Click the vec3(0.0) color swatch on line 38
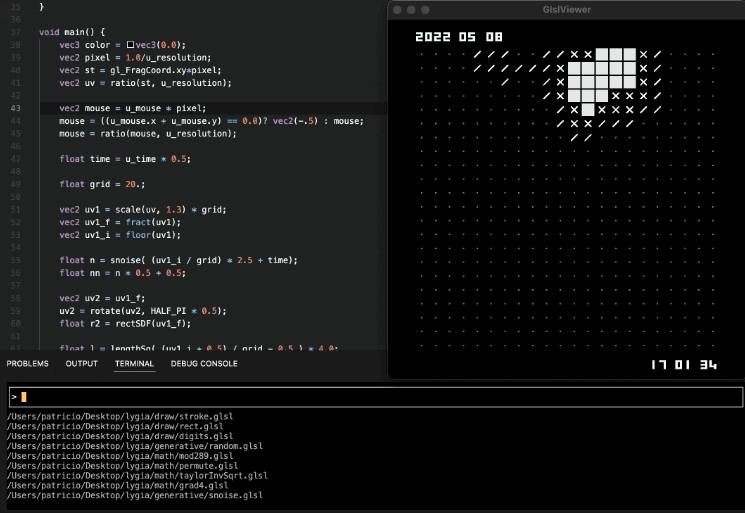745x513 pixels. (130, 45)
